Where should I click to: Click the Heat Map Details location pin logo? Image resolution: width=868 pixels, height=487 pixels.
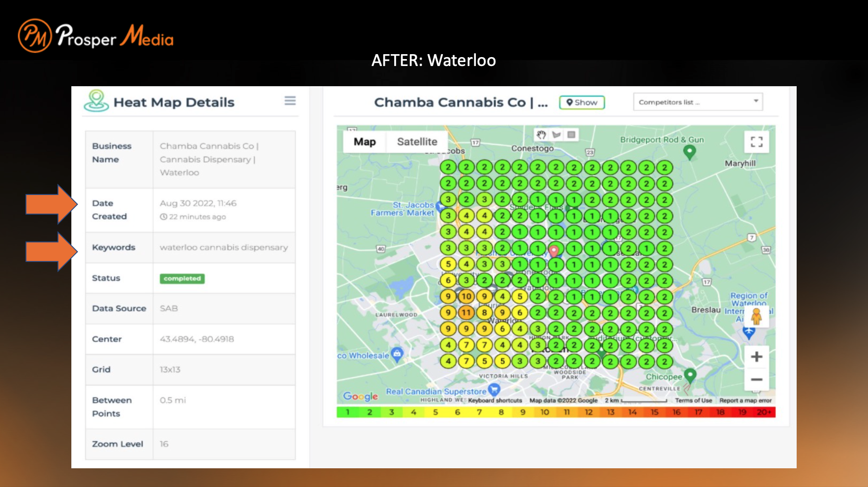point(96,100)
